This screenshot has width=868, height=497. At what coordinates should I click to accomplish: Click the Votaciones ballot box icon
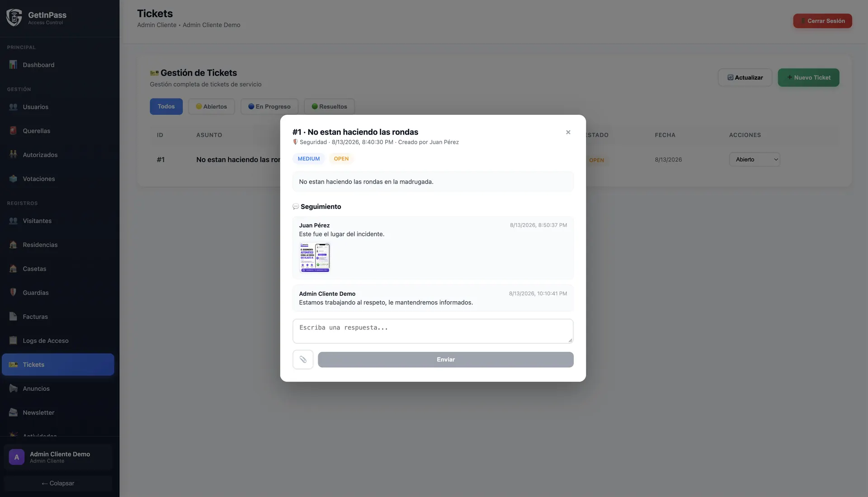click(13, 179)
